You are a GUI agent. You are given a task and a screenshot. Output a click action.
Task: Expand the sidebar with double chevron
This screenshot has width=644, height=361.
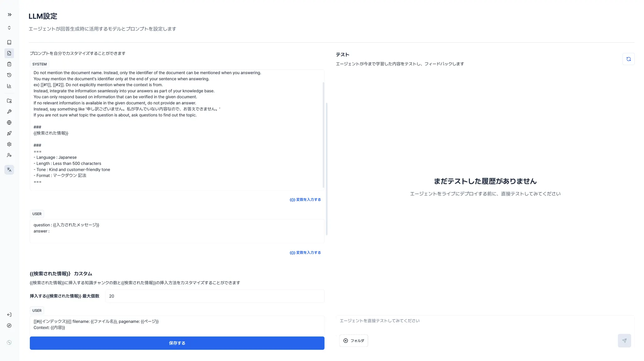[9, 14]
